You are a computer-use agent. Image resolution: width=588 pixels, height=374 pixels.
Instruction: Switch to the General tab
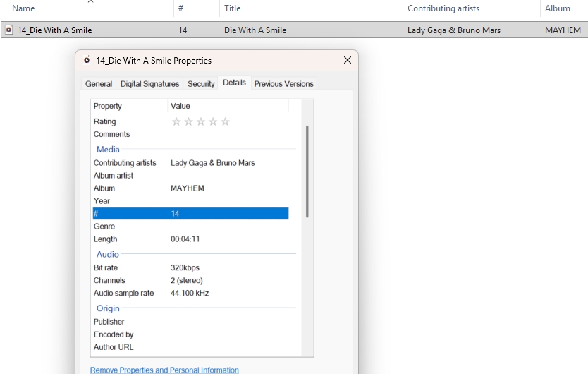tap(99, 84)
